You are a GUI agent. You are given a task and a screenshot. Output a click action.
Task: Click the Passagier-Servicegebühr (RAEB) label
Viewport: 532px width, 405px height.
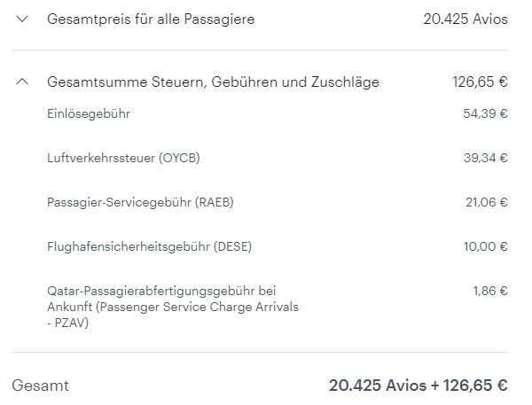click(x=140, y=203)
